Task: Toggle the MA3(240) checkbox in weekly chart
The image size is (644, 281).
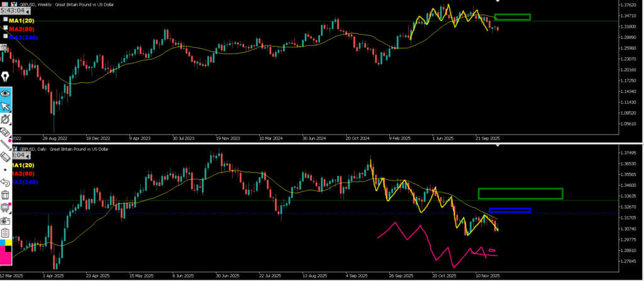Action: (6, 36)
